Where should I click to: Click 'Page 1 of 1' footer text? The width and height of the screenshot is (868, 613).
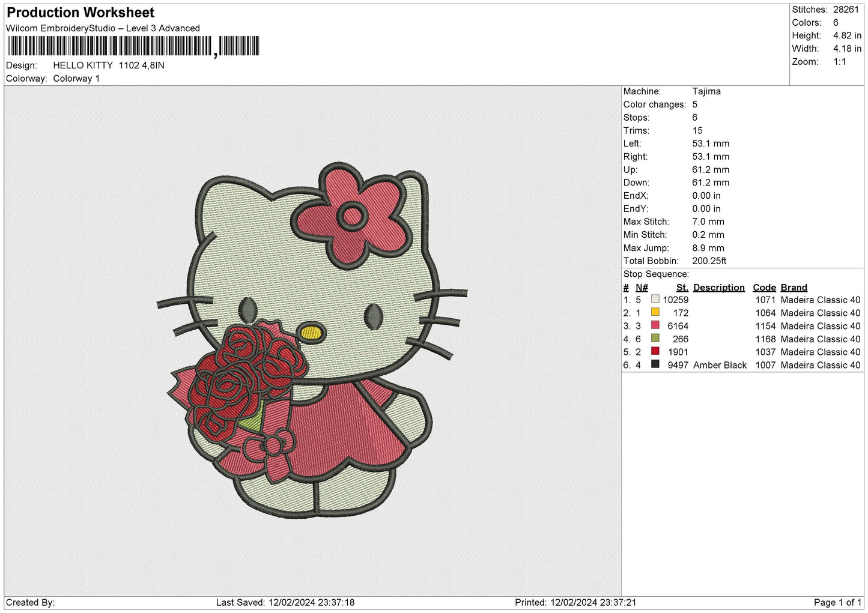[838, 602]
